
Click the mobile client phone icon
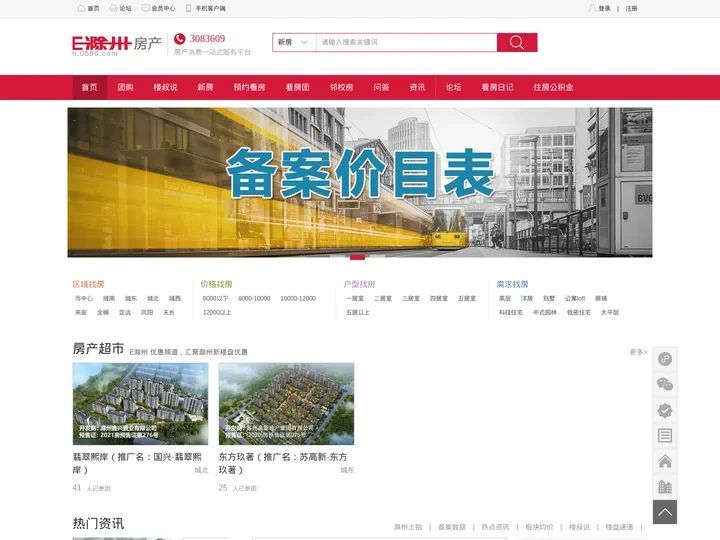(x=188, y=8)
